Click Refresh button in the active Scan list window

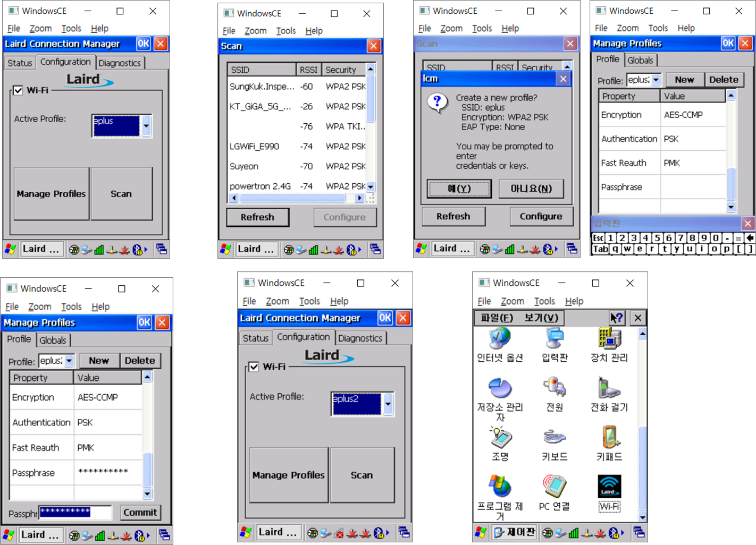point(257,217)
